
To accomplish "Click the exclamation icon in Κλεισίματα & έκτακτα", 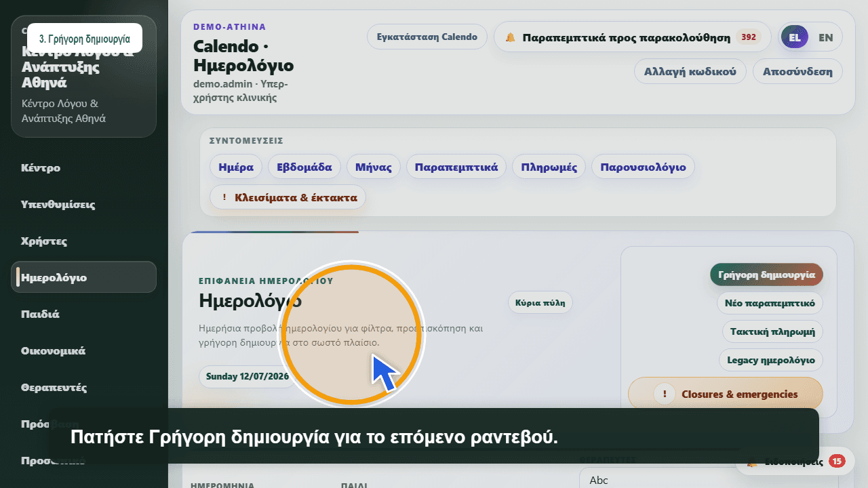I will click(224, 198).
